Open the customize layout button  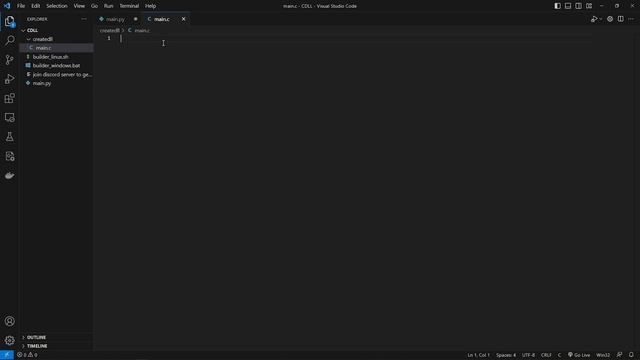pyautogui.click(x=589, y=6)
